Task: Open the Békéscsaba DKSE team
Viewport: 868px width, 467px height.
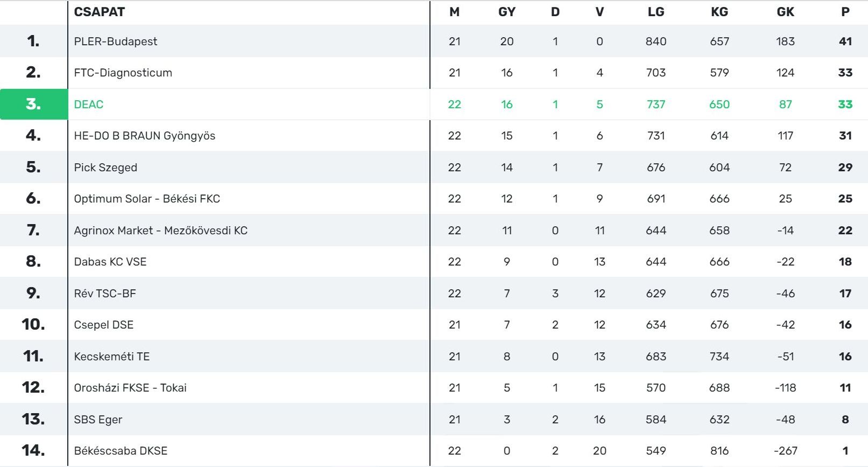Action: tap(121, 451)
